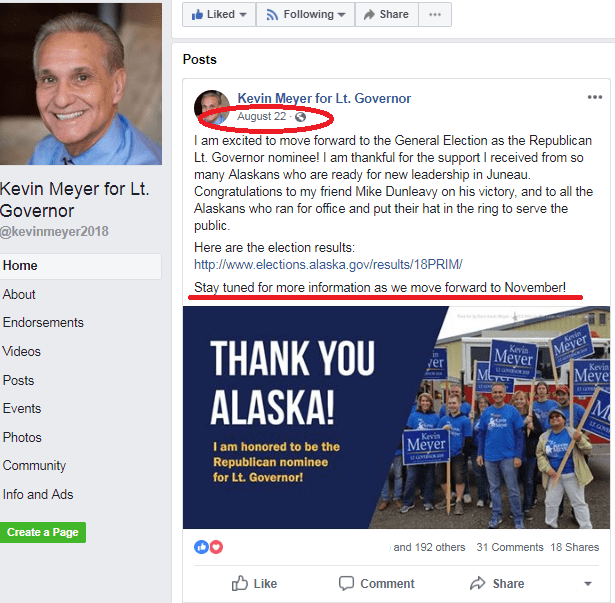615x603 pixels.
Task: Open the Info and Ads section
Action: [x=38, y=494]
